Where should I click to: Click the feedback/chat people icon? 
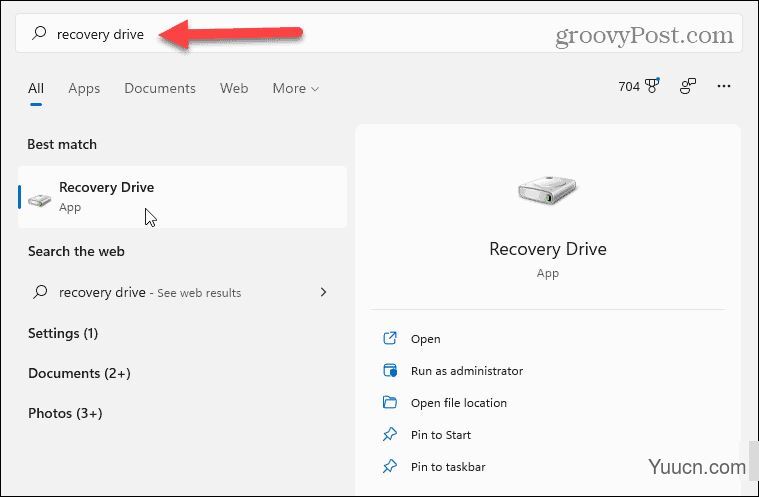coord(688,86)
